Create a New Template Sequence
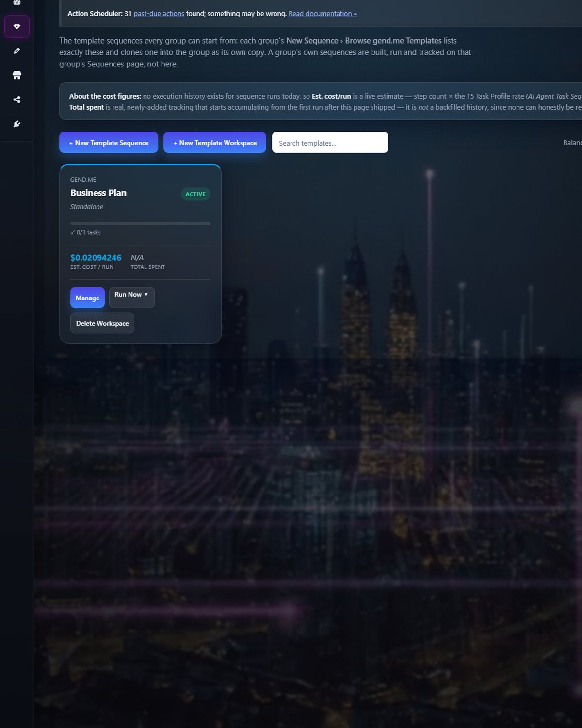The height and width of the screenshot is (728, 582). pos(109,143)
